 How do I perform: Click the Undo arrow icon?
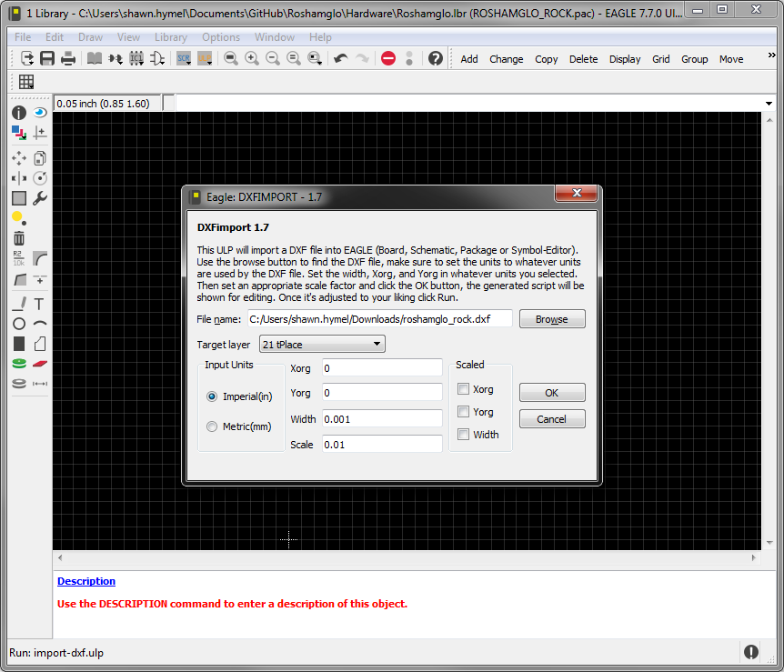point(340,58)
